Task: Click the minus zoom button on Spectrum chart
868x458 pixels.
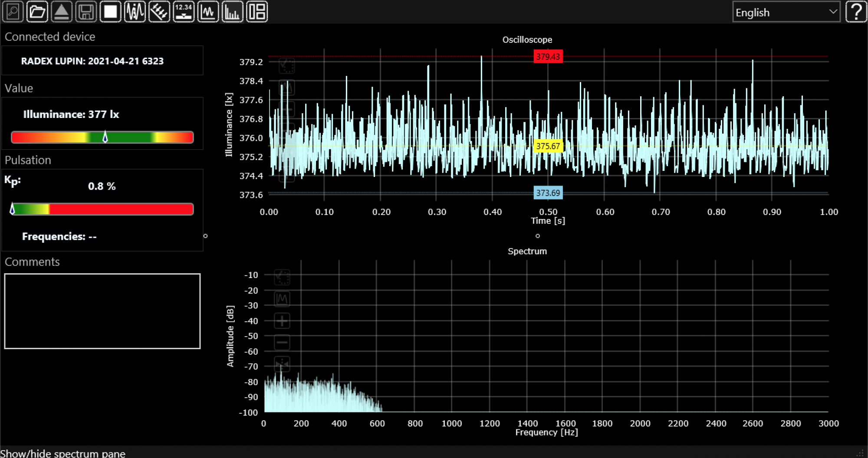Action: point(282,343)
